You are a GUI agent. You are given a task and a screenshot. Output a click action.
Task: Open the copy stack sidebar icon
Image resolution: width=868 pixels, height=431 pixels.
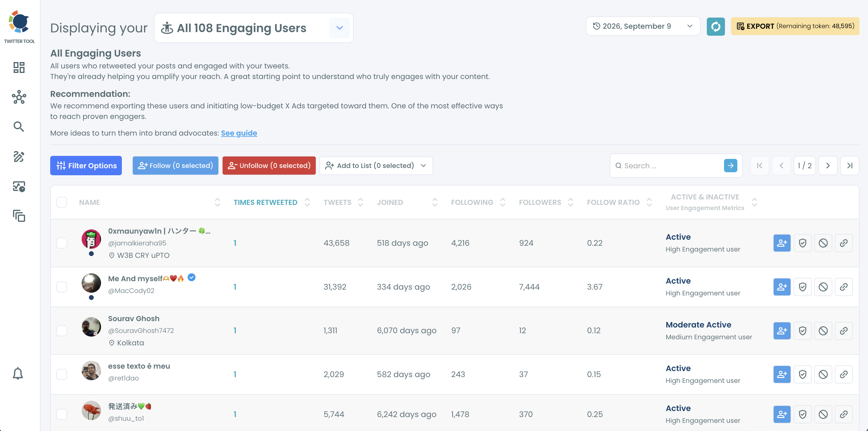coord(19,216)
